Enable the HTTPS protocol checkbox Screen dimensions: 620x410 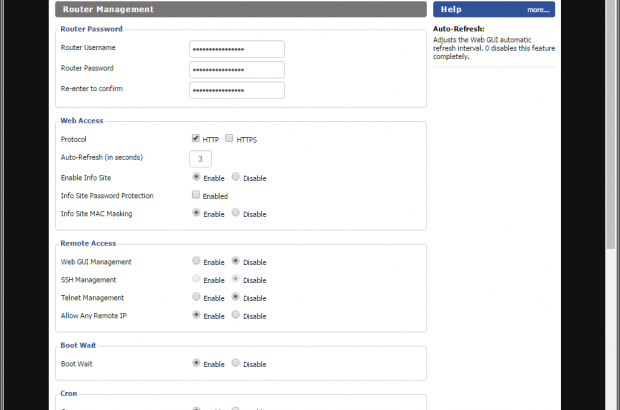230,139
